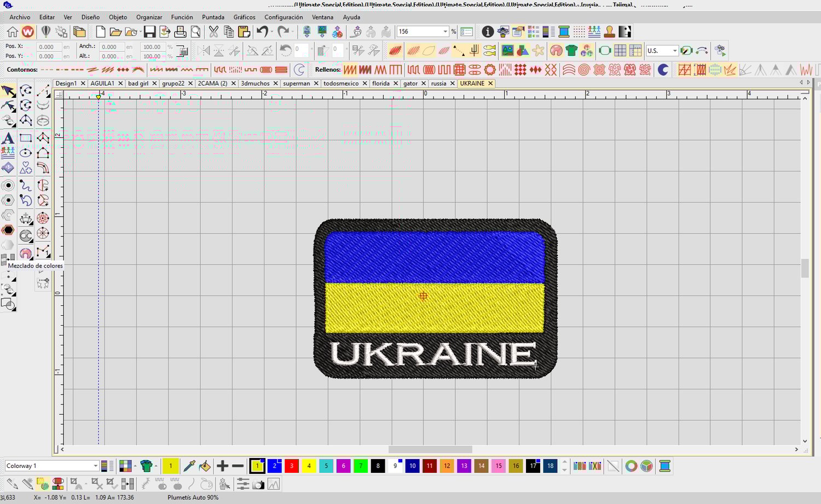
Task: Toggle the proportional scaling lock icon
Action: pyautogui.click(x=182, y=51)
